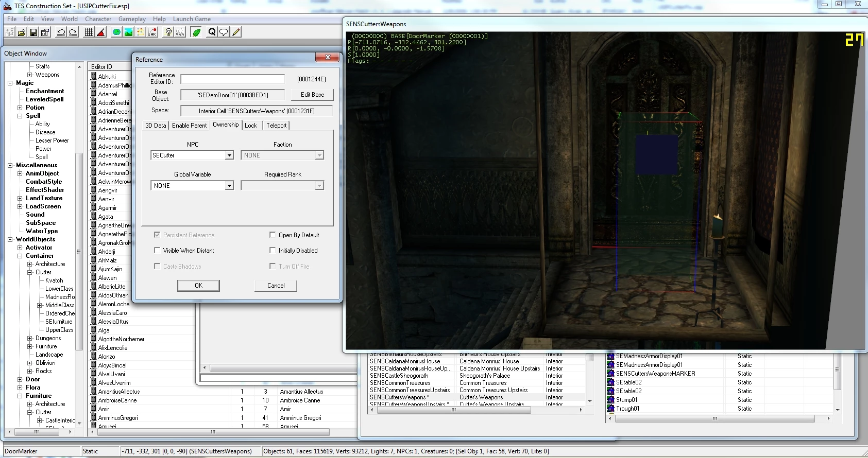Click the AmbroiseCanne NPC list icon

[94, 400]
